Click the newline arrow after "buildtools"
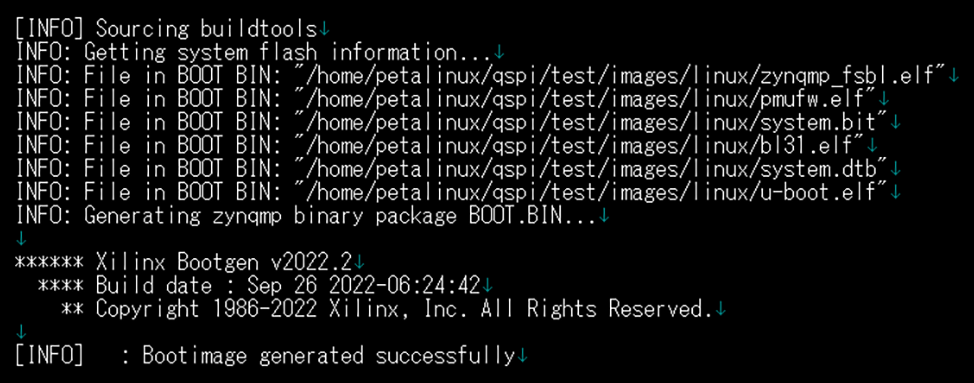Image resolution: width=974 pixels, height=383 pixels. [x=326, y=29]
